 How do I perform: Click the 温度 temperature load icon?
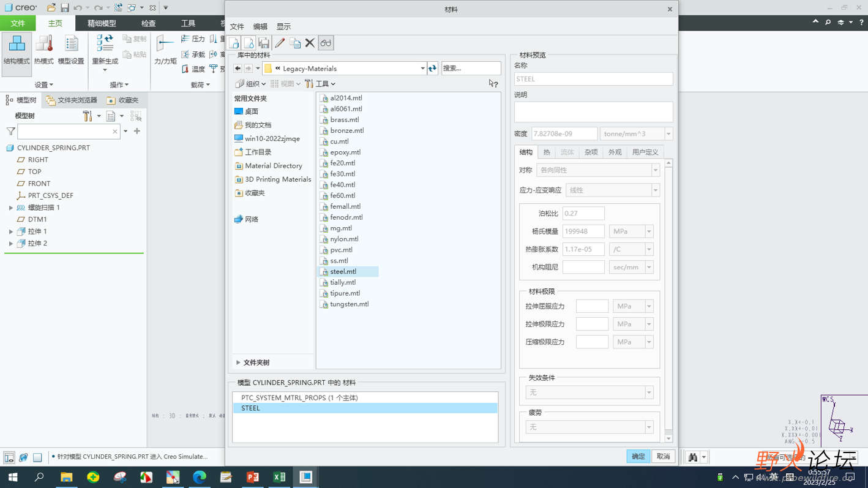[x=193, y=69]
